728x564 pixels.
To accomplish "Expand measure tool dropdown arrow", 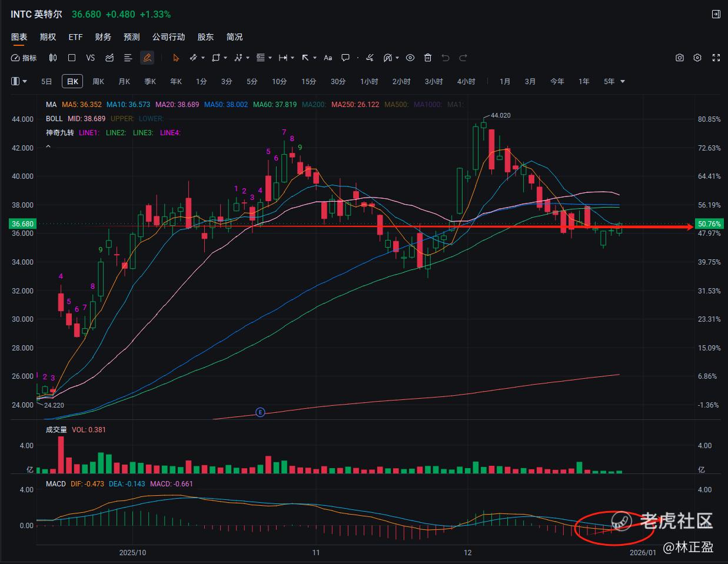I will 292,58.
